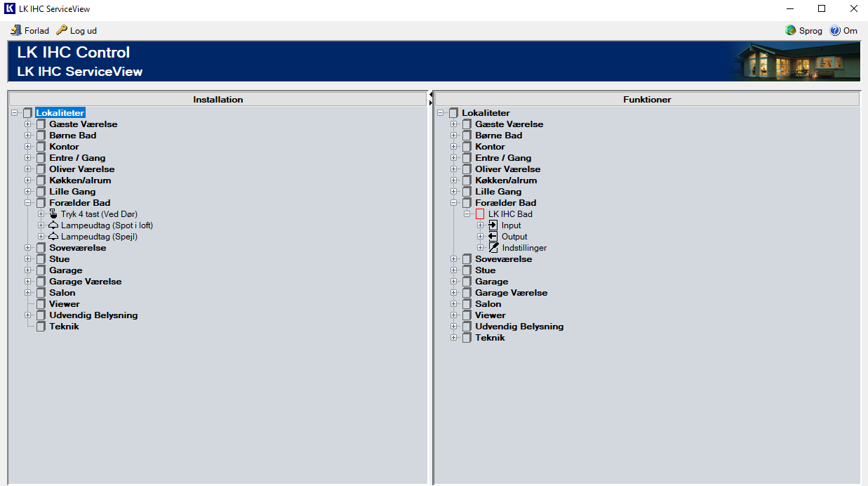Open the Om about item
The image size is (868, 486).
pyautogui.click(x=843, y=31)
